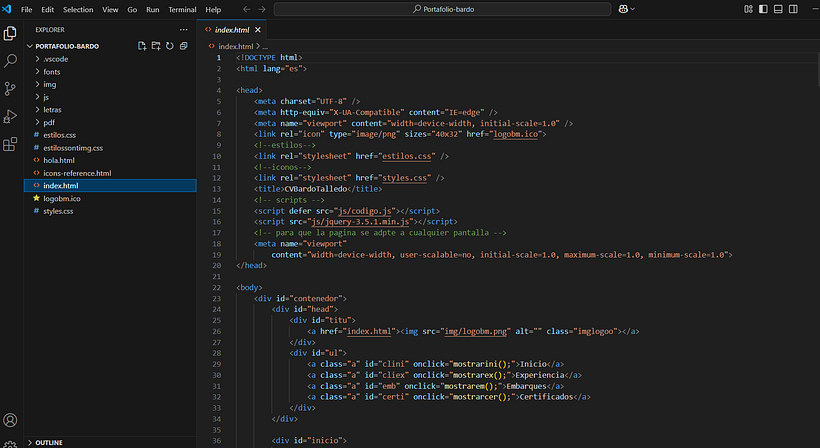This screenshot has height=448, width=820.
Task: Click the breadcrumb ellipsis after index.html
Action: 265,46
